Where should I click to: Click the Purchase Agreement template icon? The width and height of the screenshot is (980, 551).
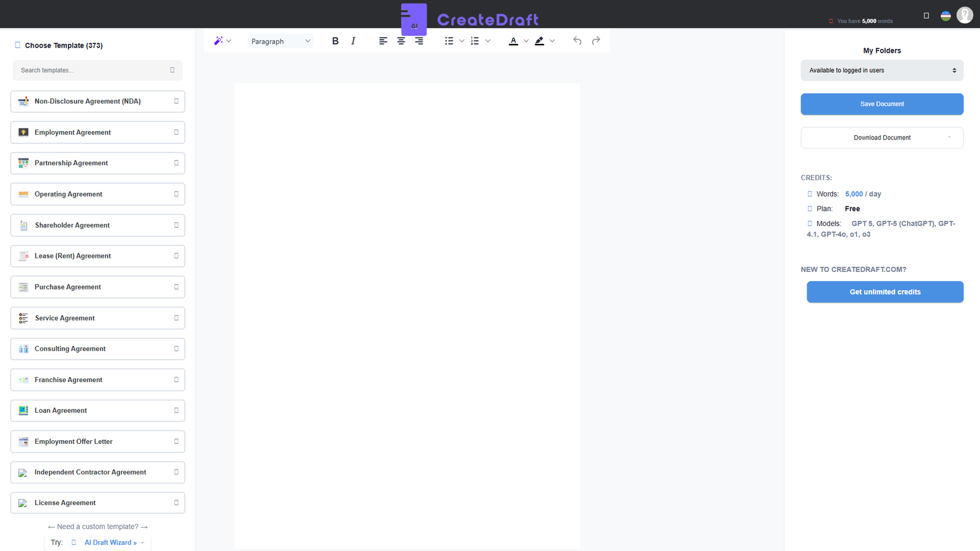click(x=23, y=287)
